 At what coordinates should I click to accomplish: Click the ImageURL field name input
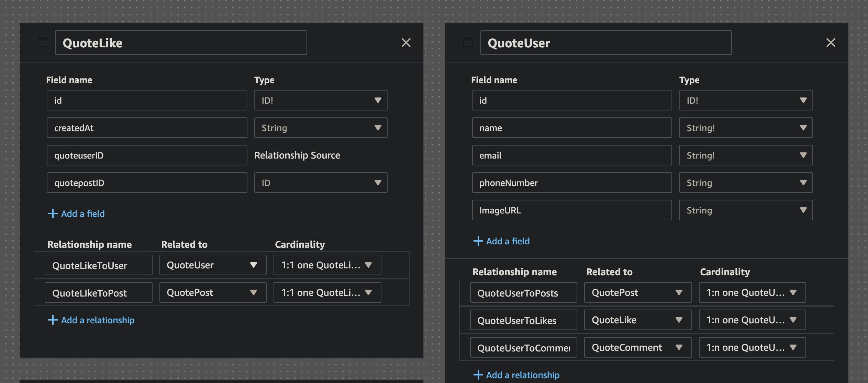[x=571, y=210]
